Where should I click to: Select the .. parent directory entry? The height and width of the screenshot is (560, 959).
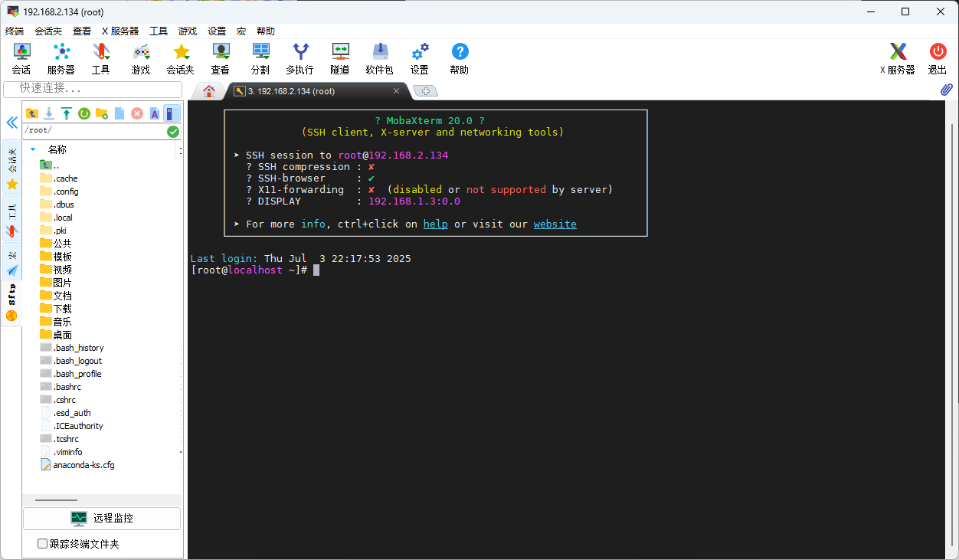pos(51,165)
